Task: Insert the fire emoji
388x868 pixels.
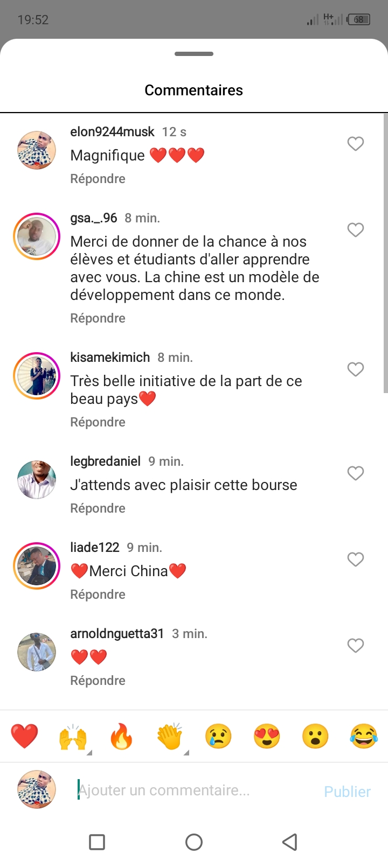Action: tap(121, 736)
